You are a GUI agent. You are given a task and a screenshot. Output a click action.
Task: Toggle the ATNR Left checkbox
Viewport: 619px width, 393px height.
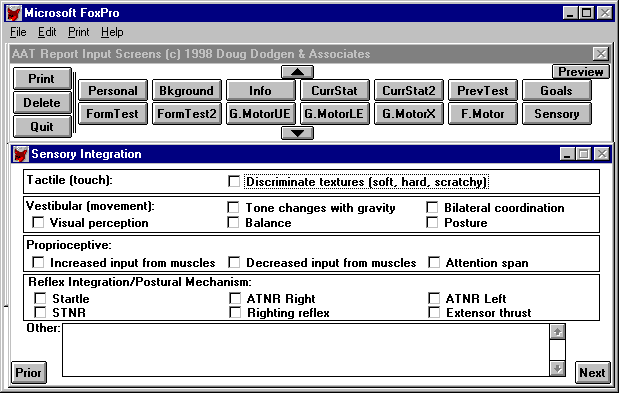(x=434, y=298)
